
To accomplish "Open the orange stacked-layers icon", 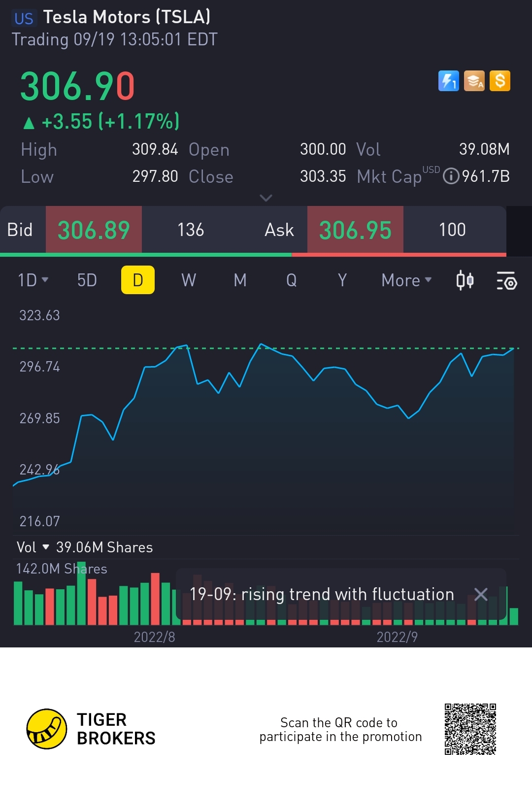I will pyautogui.click(x=474, y=81).
